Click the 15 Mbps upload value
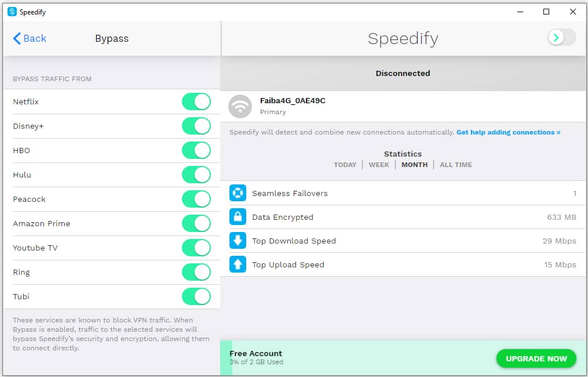Screen dimensions: 588x377 [x=560, y=264]
